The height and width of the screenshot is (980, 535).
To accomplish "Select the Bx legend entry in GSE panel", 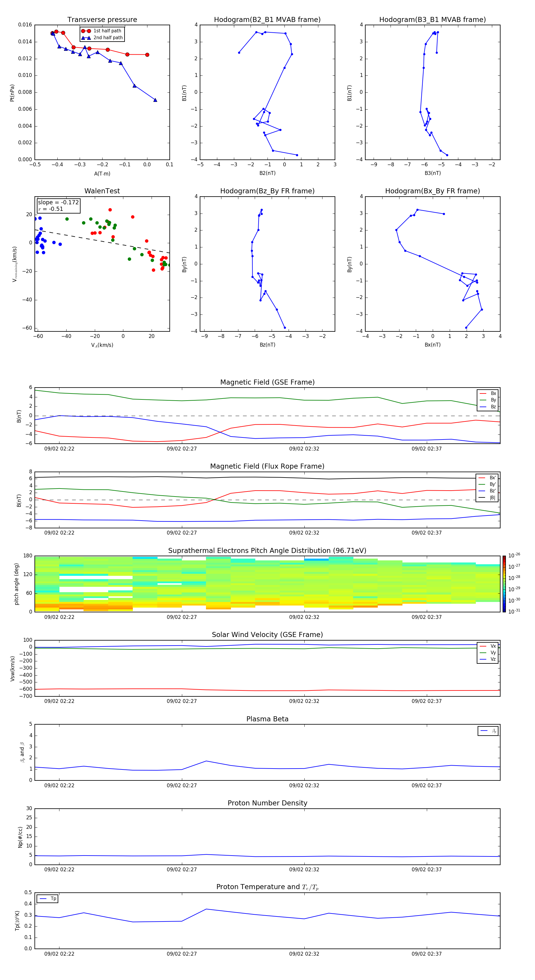I will pos(488,393).
